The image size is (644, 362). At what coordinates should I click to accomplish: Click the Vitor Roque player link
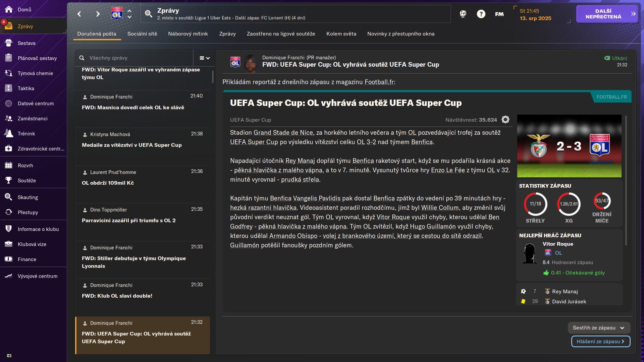[x=558, y=244]
